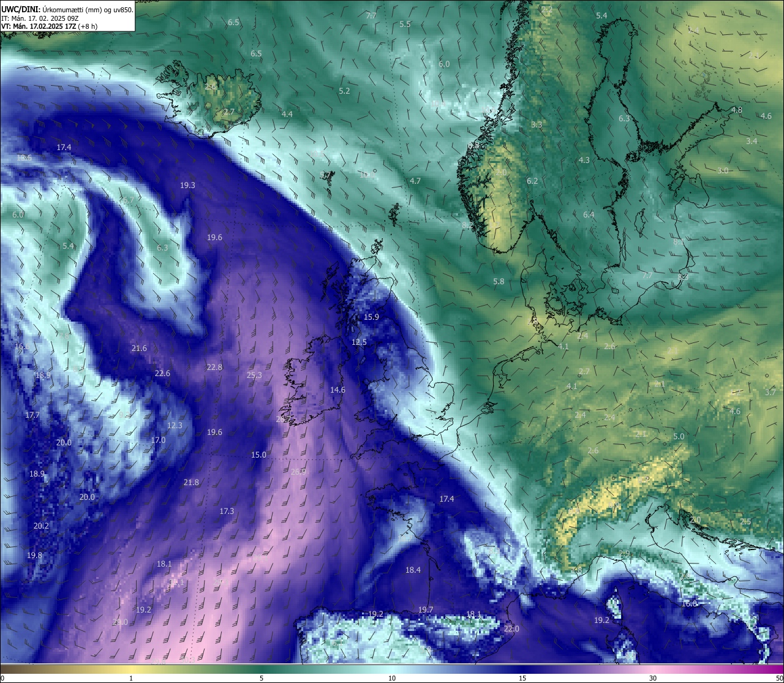Click the 5 tick on the color scale
784x683 pixels.
pos(262,678)
